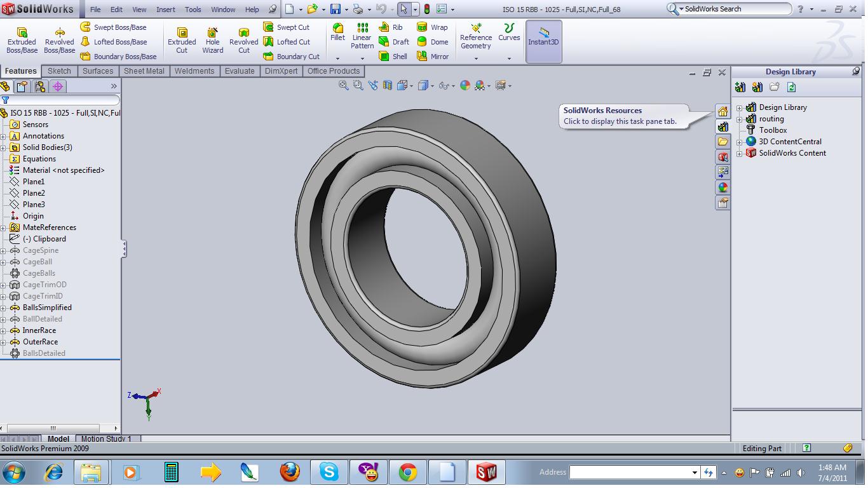This screenshot has width=868, height=488.
Task: Open the Insert menu
Action: click(x=166, y=10)
